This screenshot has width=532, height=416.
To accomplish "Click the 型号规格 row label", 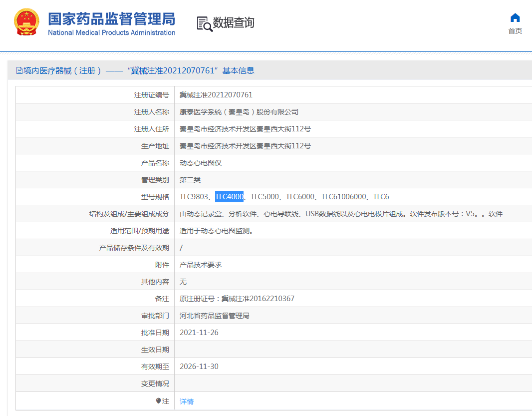I will click(x=155, y=197).
